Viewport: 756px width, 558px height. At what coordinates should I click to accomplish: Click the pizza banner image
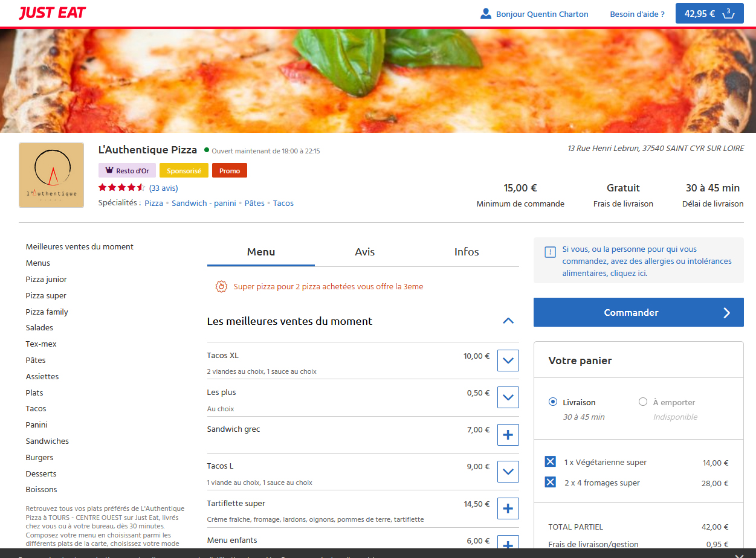click(x=378, y=81)
